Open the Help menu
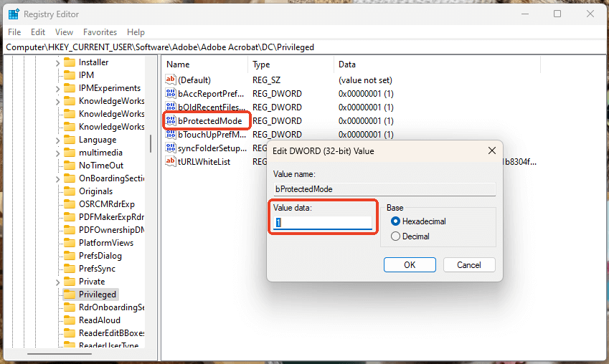 click(136, 32)
